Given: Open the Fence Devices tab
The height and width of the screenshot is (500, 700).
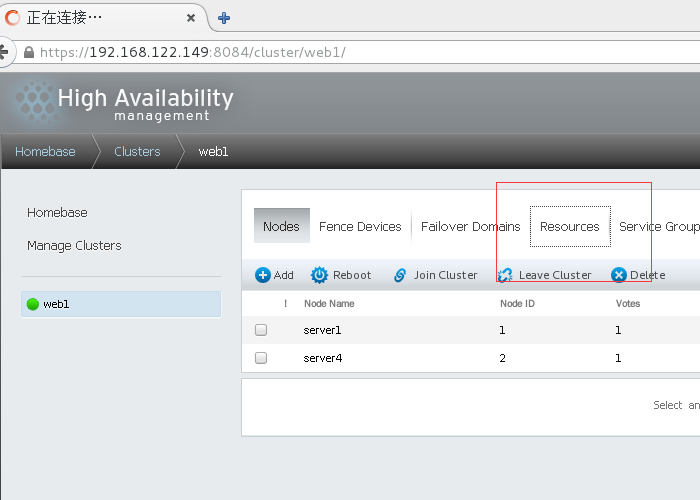Looking at the screenshot, I should pyautogui.click(x=360, y=227).
